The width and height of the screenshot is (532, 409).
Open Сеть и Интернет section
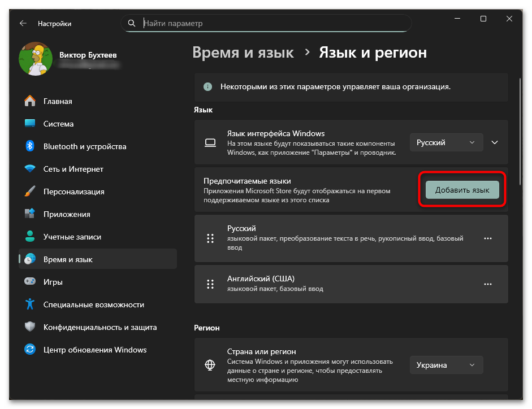(98, 169)
